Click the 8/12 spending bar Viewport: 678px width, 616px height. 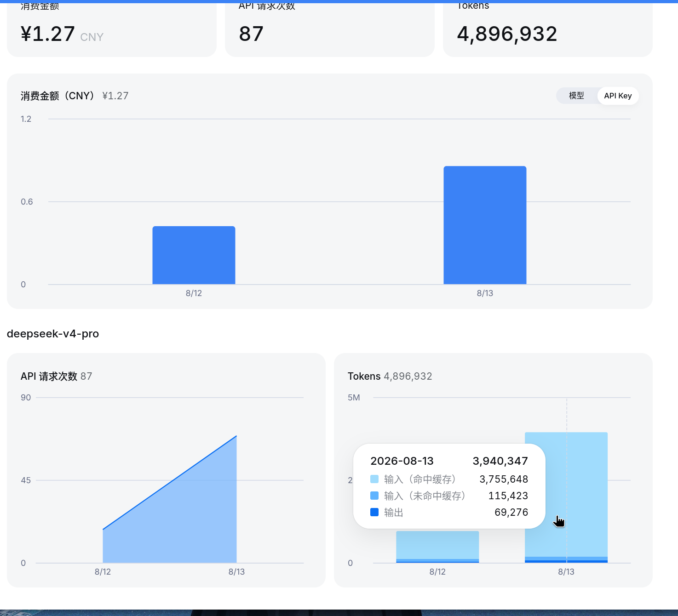coord(194,255)
